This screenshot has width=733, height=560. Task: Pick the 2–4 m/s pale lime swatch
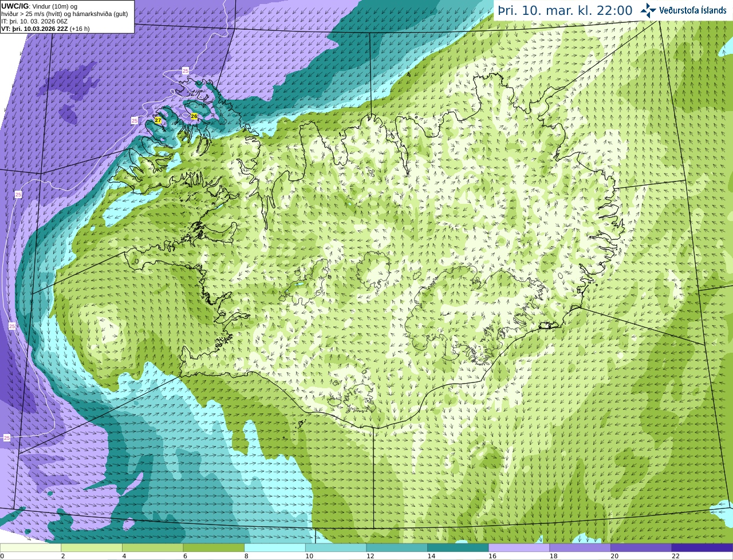92,548
